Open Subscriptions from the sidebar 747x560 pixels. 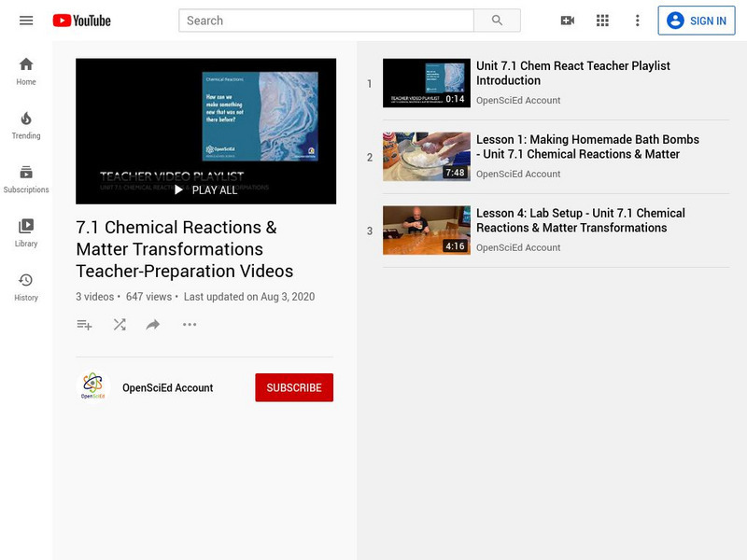25,175
